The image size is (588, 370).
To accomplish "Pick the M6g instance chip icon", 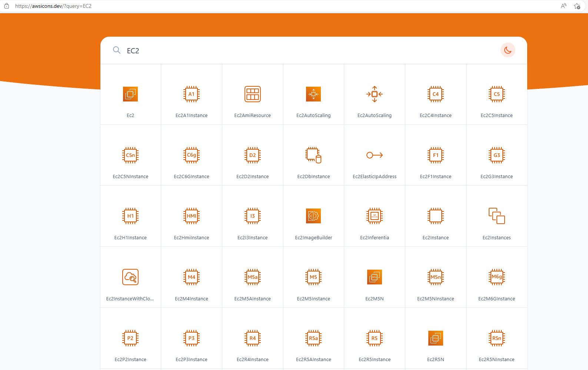I will click(x=497, y=277).
